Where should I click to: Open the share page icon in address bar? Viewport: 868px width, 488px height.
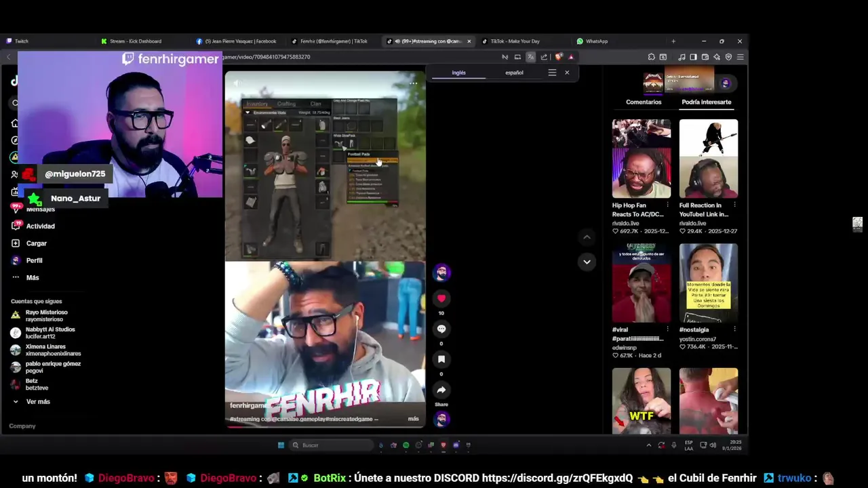tap(544, 57)
